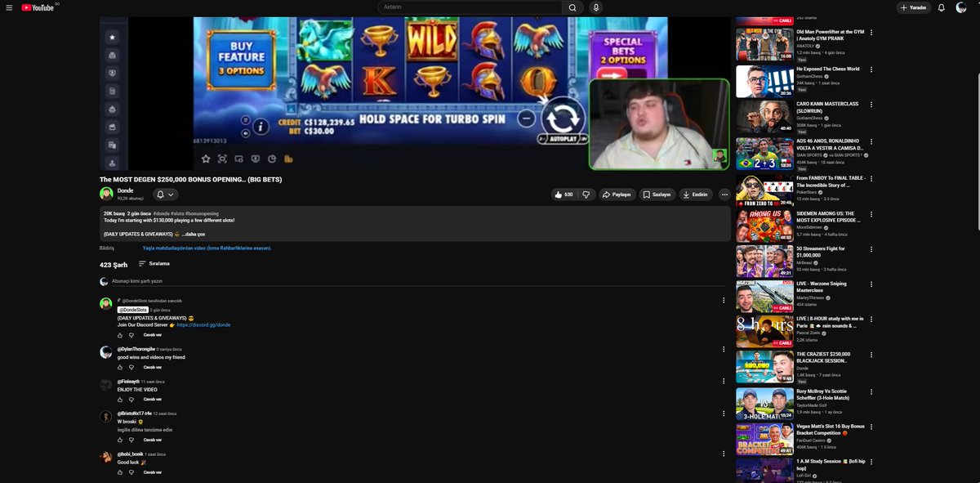Viewport: 980px width, 483px height.
Task: Dislike the Finleayth comment
Action: pyautogui.click(x=131, y=400)
